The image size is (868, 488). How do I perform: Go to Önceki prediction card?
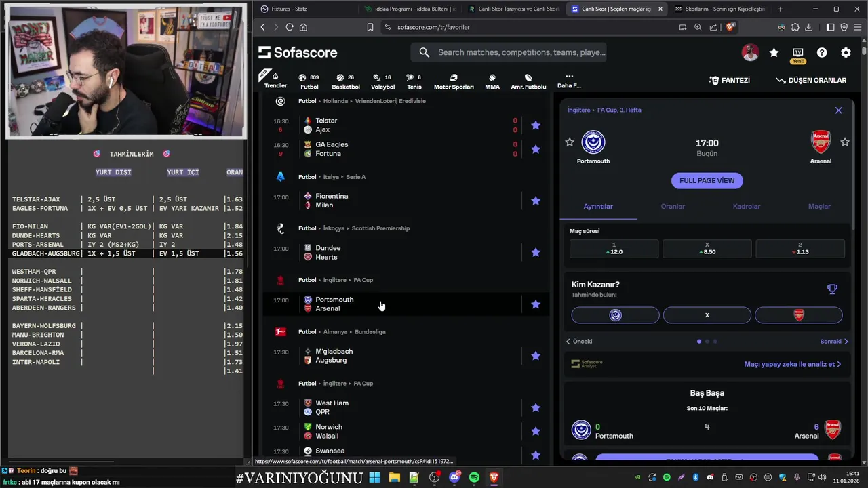(580, 342)
